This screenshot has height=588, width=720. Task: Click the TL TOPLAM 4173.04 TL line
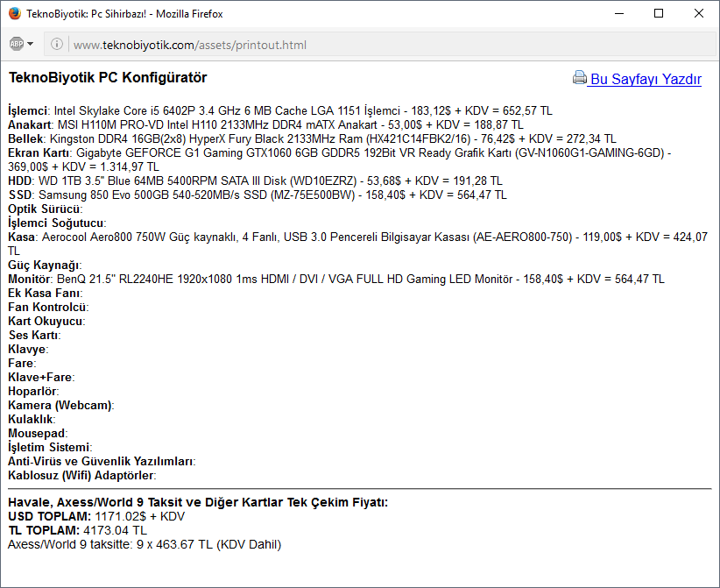point(78,530)
